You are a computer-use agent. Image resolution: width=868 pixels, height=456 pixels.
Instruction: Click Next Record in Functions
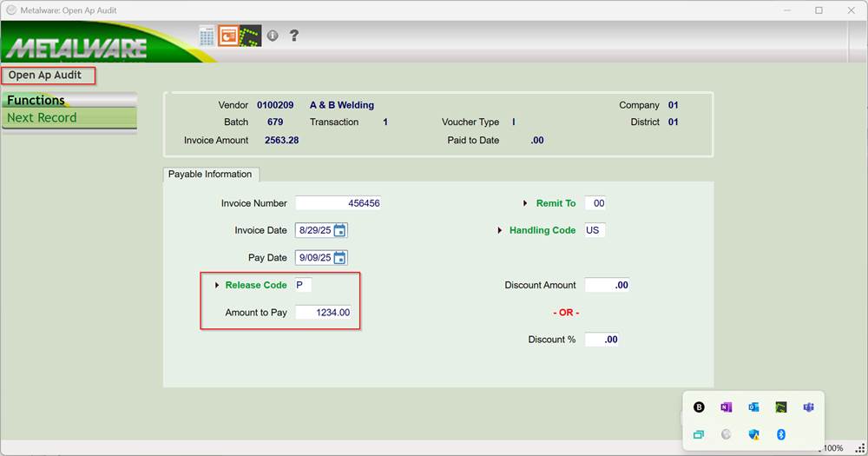coord(69,118)
